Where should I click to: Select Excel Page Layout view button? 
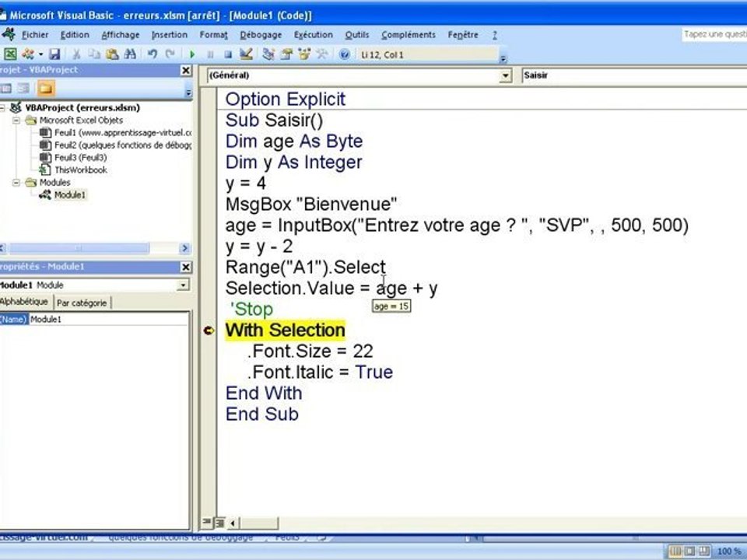(x=689, y=551)
